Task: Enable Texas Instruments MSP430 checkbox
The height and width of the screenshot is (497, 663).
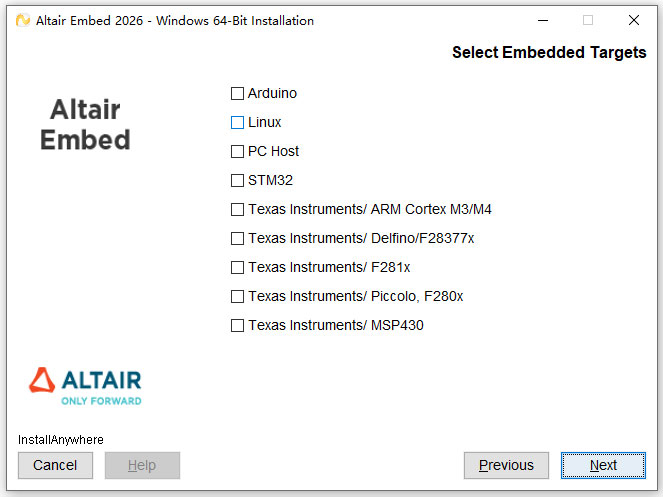Action: tap(238, 326)
